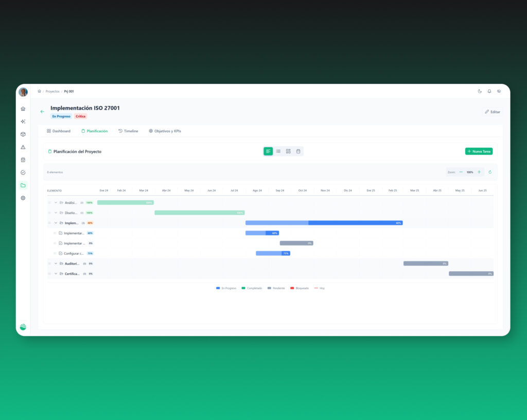Open the Objetivos y KPIs tab
Screen dimensions: 527x420
coord(165,131)
